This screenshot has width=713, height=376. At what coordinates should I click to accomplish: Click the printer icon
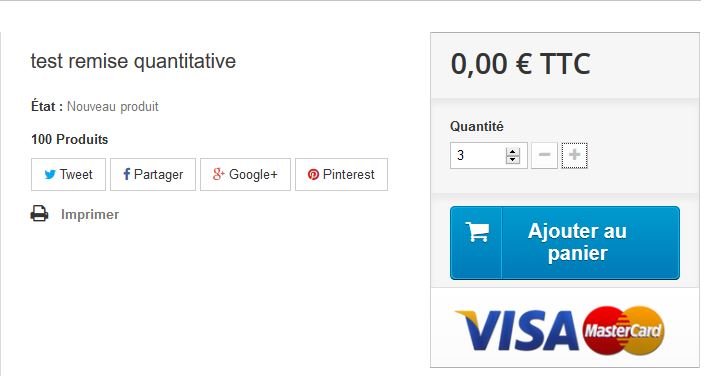pos(40,214)
